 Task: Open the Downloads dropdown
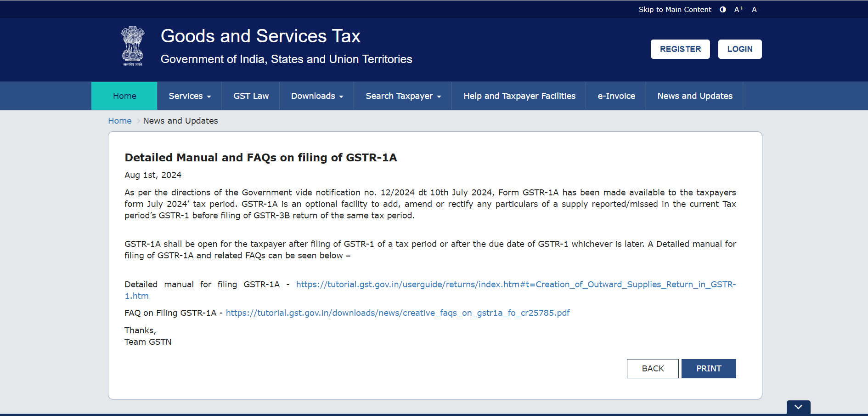point(316,96)
